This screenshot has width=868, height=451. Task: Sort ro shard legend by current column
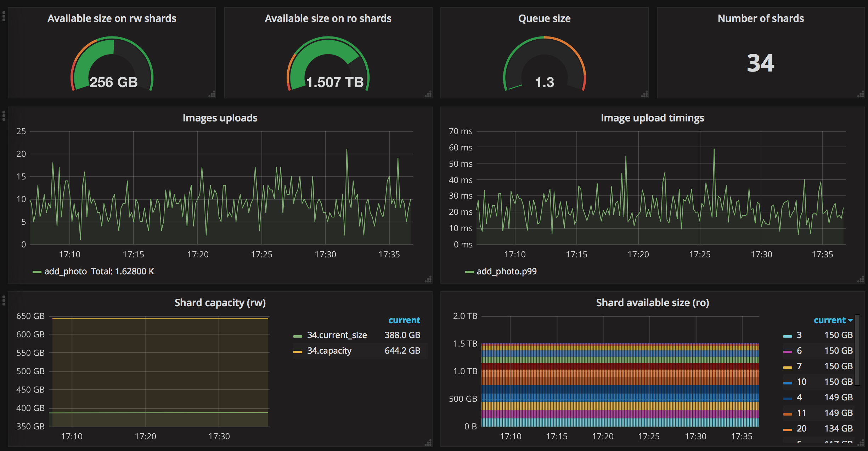pos(833,320)
